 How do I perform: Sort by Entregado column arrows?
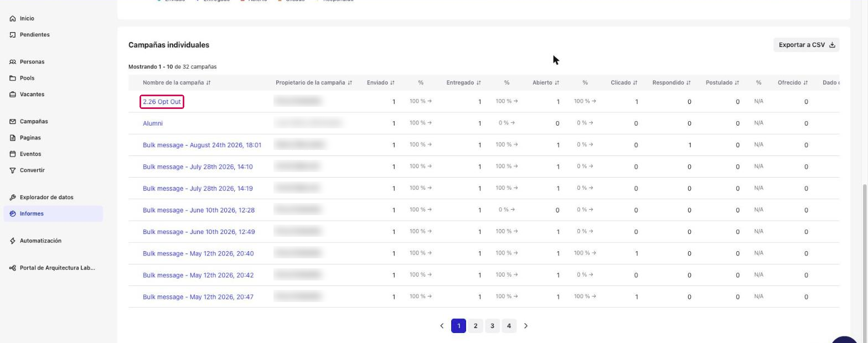pos(478,83)
